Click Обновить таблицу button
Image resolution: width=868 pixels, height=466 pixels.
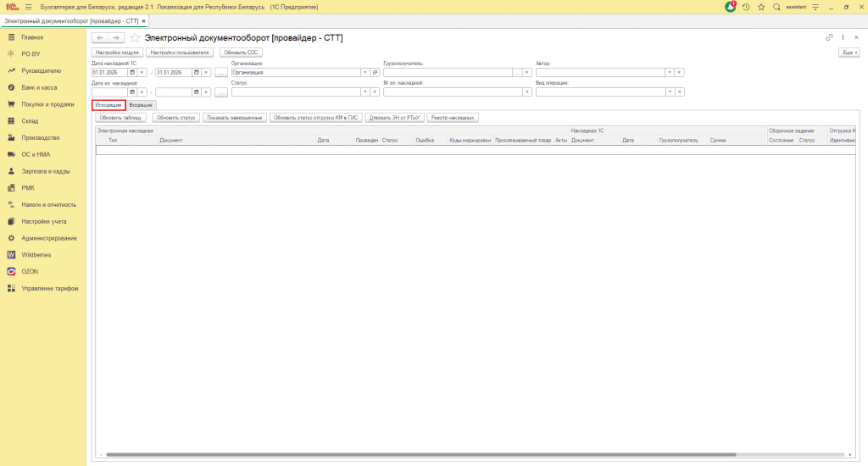(122, 118)
